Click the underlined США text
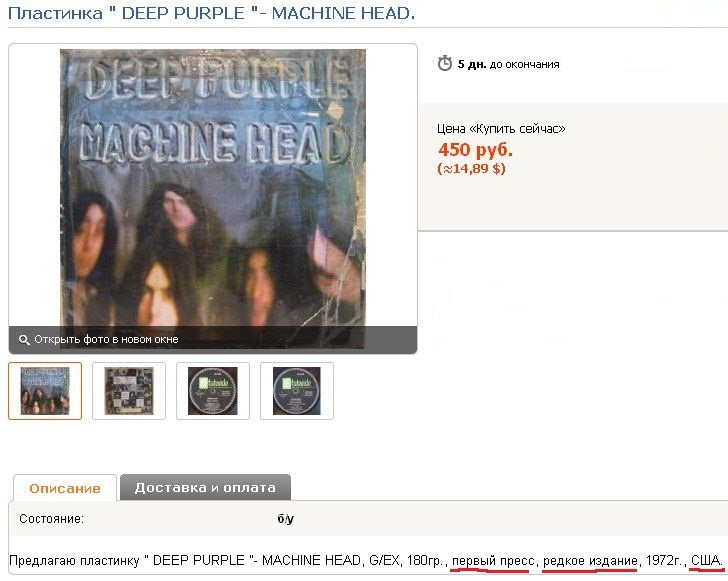728x581 pixels. [x=706, y=560]
